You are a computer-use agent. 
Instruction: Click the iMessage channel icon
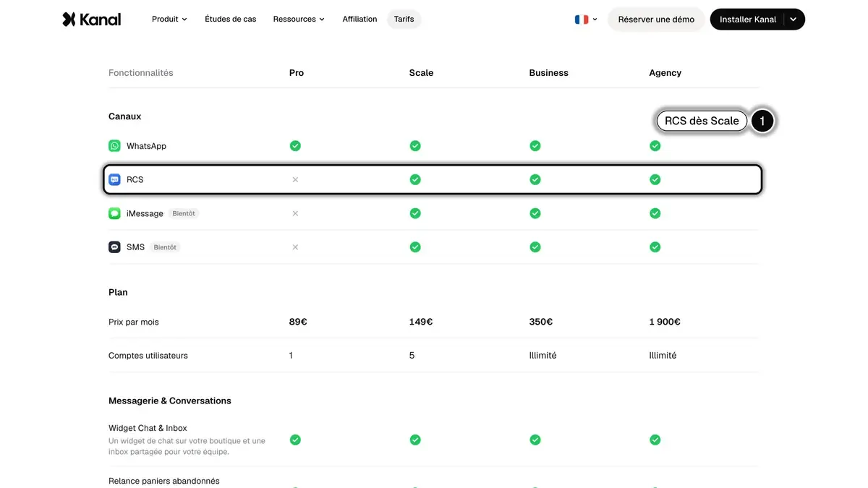[x=114, y=213]
